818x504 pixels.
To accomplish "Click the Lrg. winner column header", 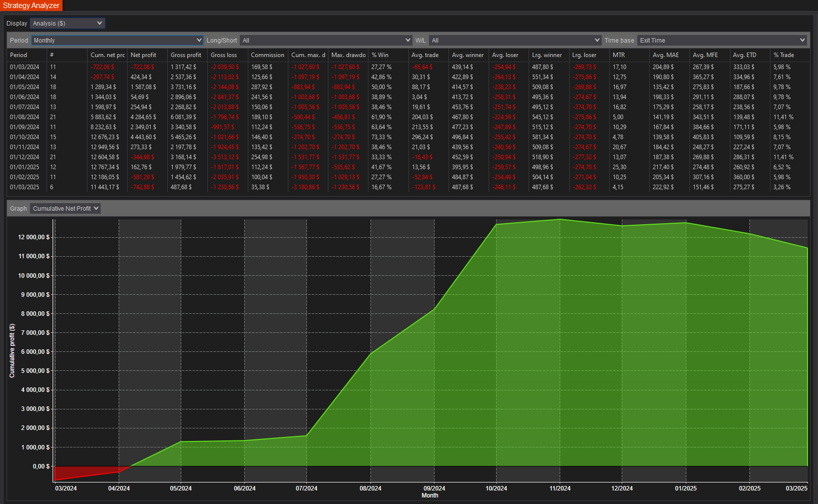I will [x=549, y=55].
